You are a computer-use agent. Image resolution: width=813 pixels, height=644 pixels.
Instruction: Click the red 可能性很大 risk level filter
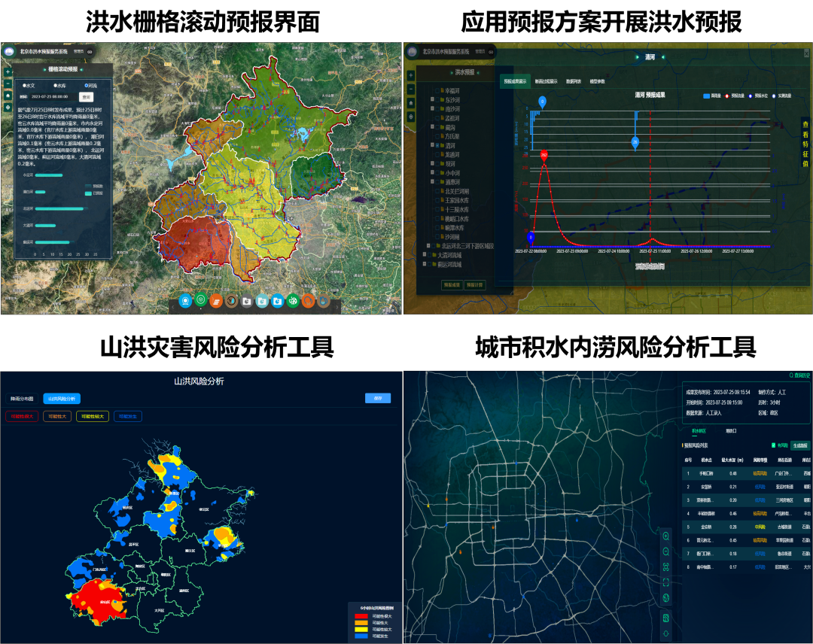[21, 416]
